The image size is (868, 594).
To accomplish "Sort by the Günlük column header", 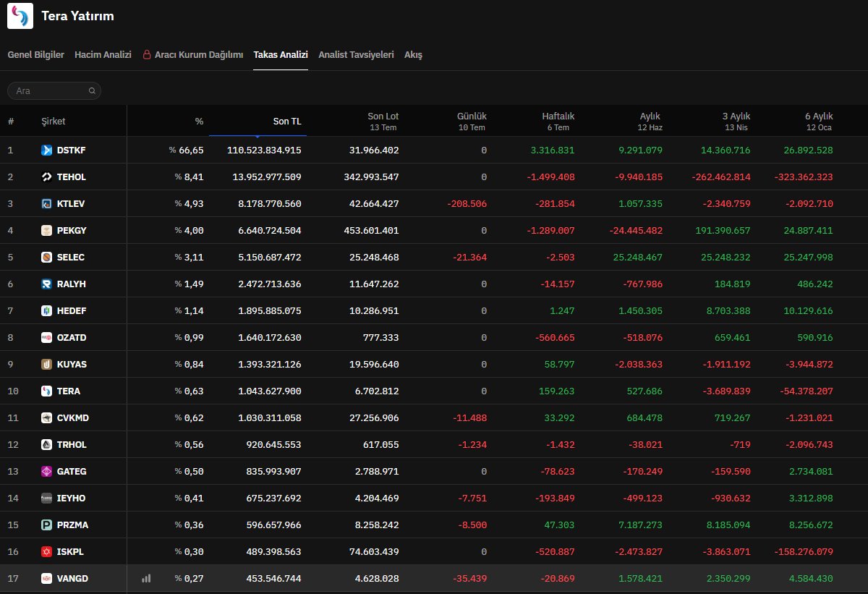I will (x=472, y=116).
